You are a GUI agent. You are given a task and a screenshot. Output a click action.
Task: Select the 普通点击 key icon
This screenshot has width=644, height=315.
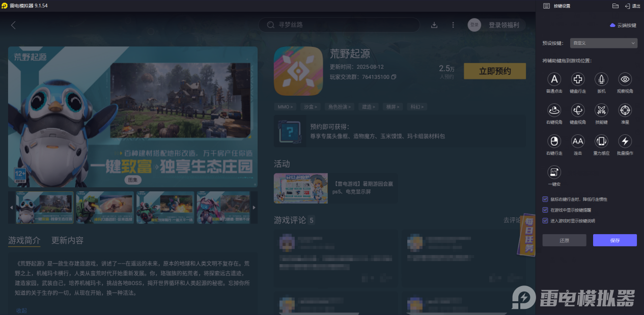click(554, 79)
